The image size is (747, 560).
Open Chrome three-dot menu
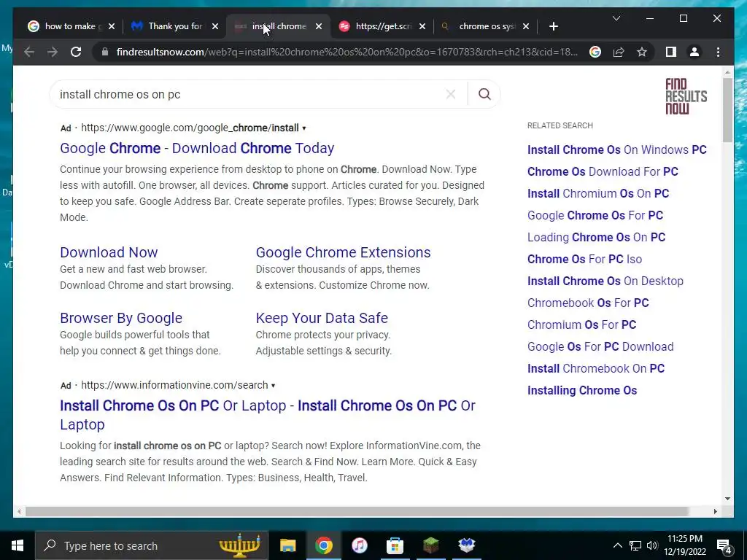coord(718,52)
